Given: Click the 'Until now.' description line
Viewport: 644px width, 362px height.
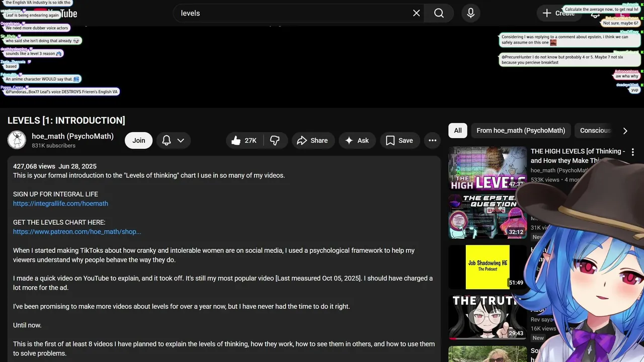Looking at the screenshot, I should [x=27, y=325].
